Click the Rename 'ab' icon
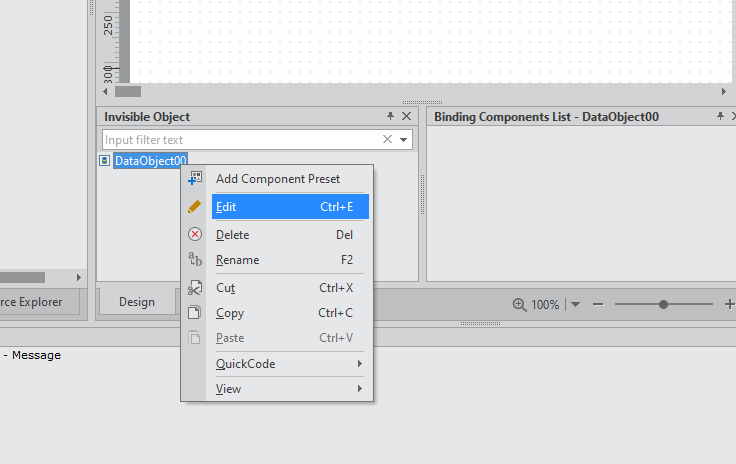Image resolution: width=736 pixels, height=464 pixels. [x=195, y=259]
